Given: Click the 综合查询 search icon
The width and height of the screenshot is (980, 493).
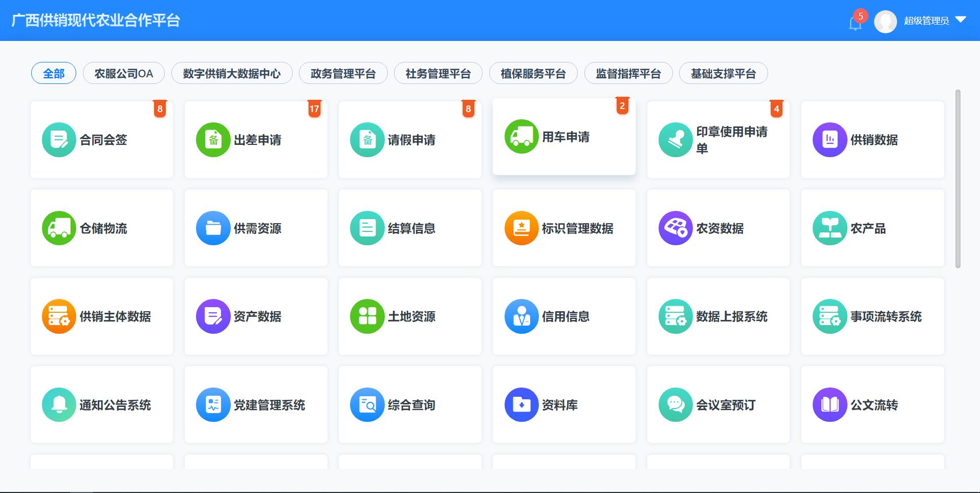Looking at the screenshot, I should click(x=367, y=405).
